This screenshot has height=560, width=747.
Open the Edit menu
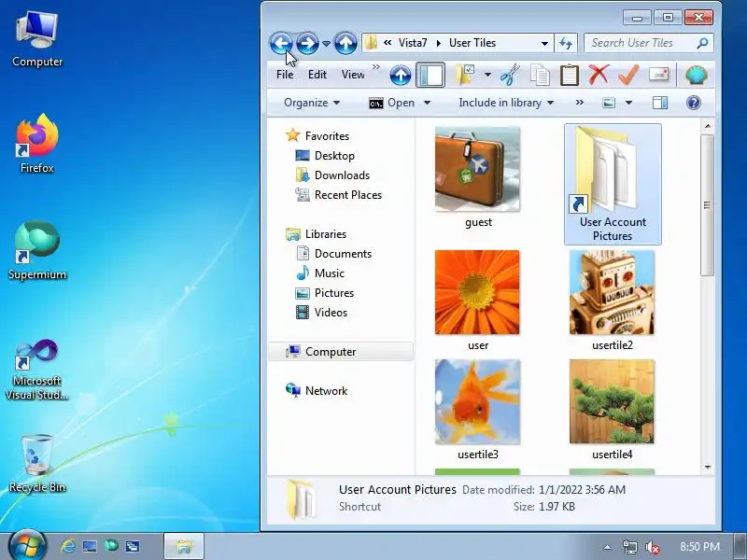click(317, 75)
